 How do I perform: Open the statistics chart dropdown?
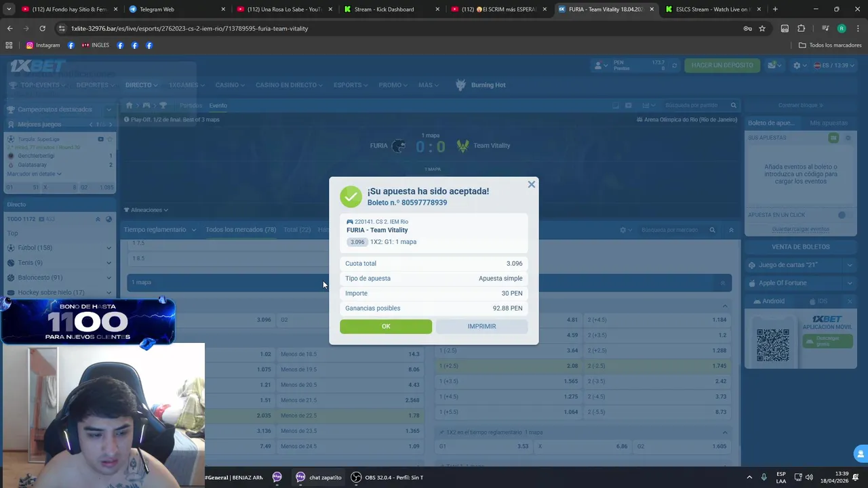(649, 106)
